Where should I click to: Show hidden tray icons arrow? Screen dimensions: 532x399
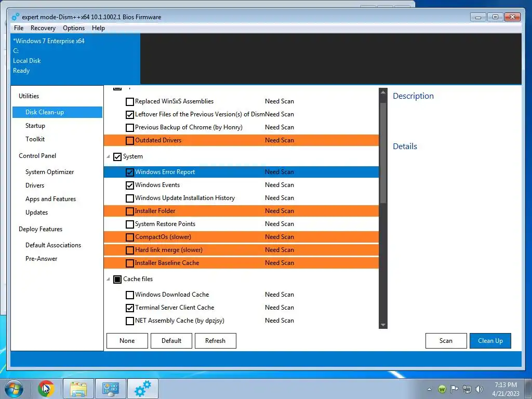(x=429, y=389)
